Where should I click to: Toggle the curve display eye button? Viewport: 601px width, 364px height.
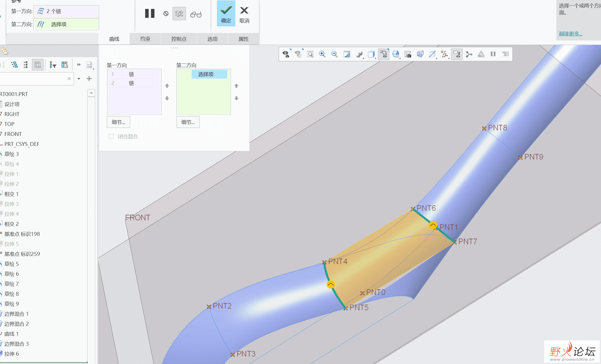click(x=384, y=54)
